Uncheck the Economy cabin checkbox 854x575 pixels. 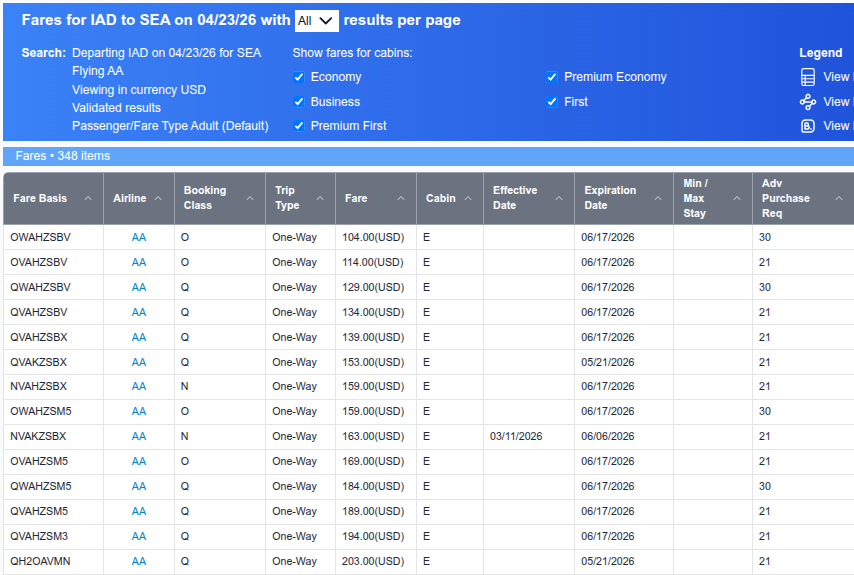tap(298, 77)
